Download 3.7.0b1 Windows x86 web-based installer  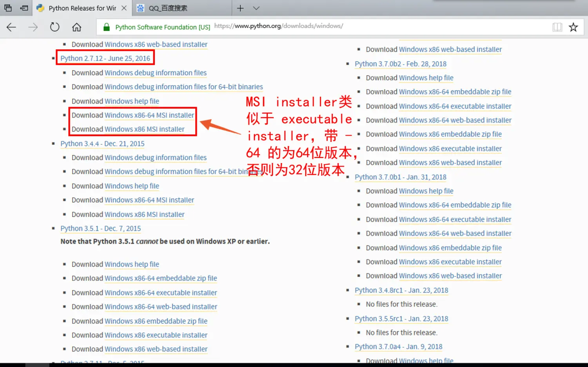coord(450,276)
